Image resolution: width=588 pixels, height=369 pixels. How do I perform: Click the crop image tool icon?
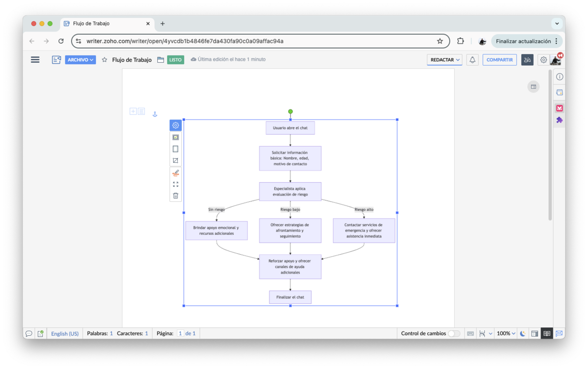click(175, 161)
